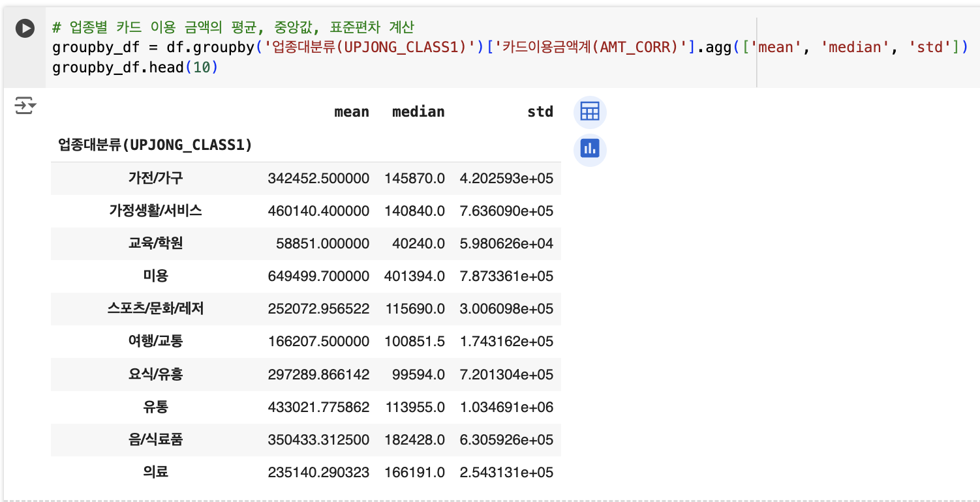Image resolution: width=980 pixels, height=502 pixels.
Task: Select the 교육/학원 row label
Action: (155, 243)
